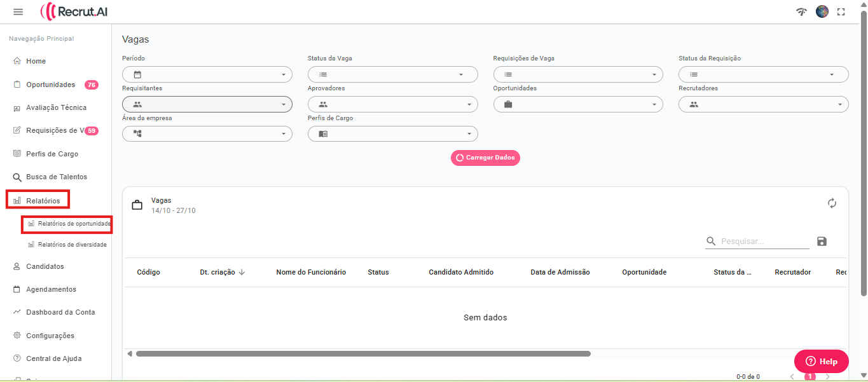868x382 pixels.
Task: Open the Recrutadores dropdown
Action: (763, 104)
